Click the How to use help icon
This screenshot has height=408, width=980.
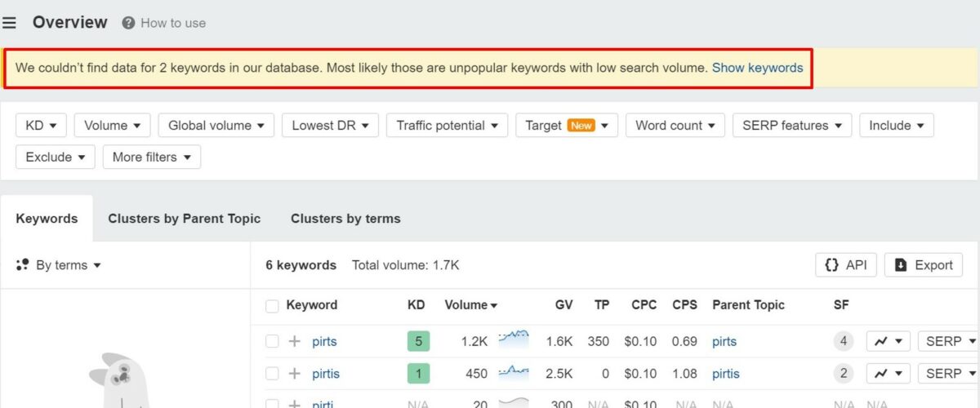pyautogui.click(x=128, y=23)
